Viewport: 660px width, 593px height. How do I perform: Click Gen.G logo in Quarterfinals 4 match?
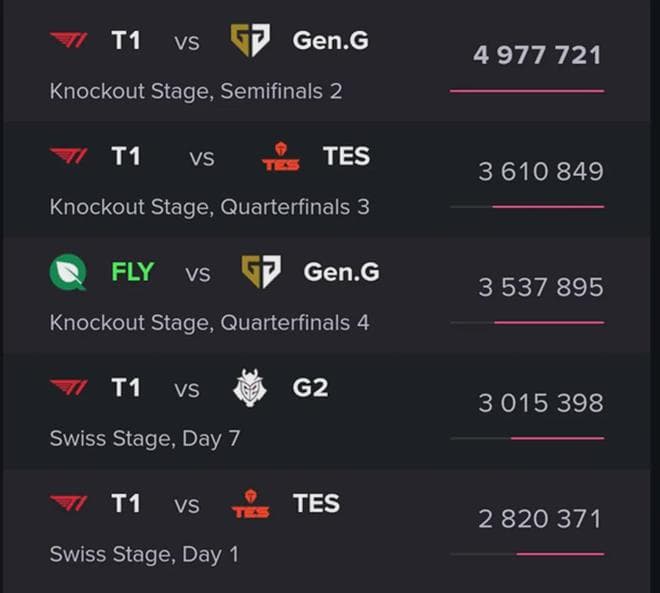coord(261,272)
